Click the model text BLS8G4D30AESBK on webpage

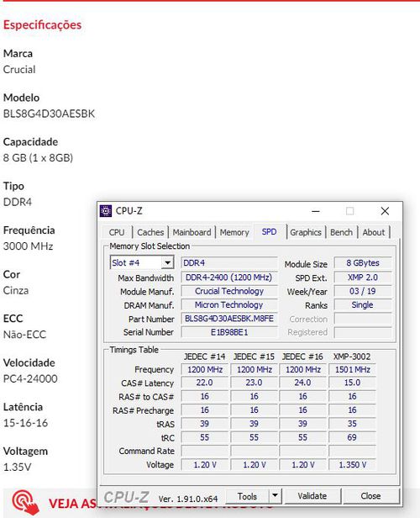49,114
